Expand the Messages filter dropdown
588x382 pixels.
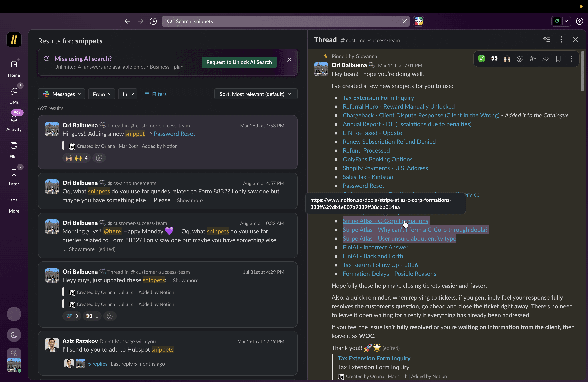pos(62,94)
